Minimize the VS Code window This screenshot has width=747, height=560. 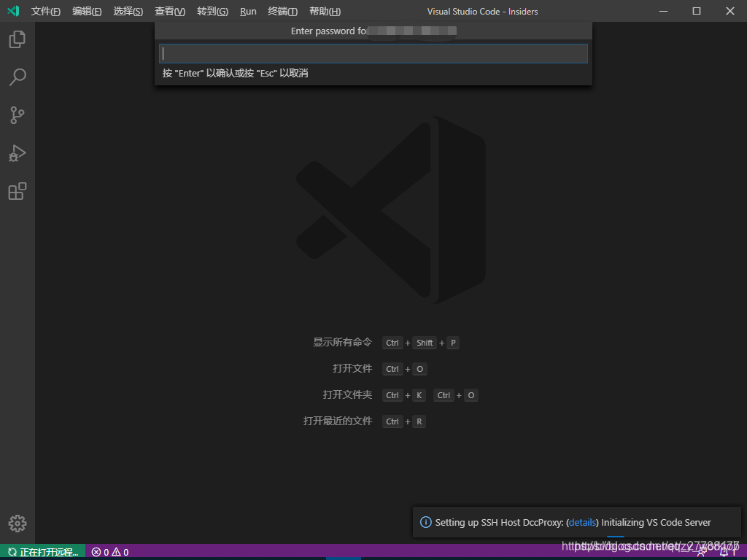(x=663, y=11)
